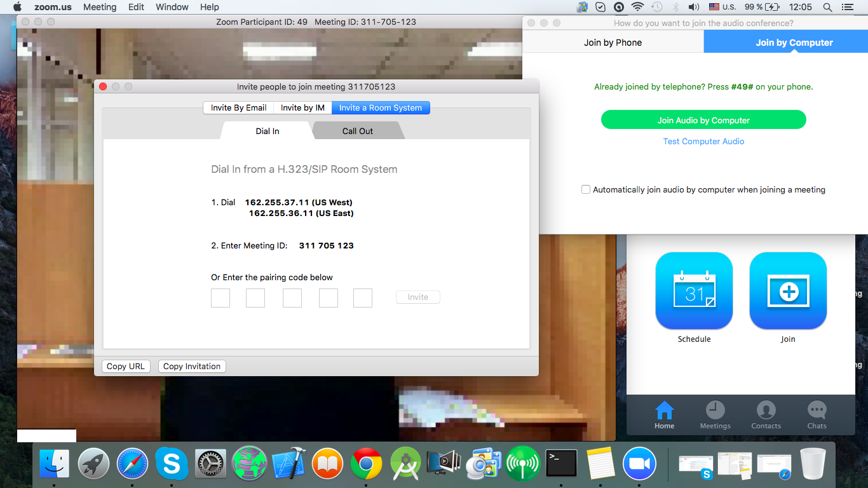Open Xcode hammer icon in Dock
This screenshot has width=868, height=488.
tap(288, 464)
